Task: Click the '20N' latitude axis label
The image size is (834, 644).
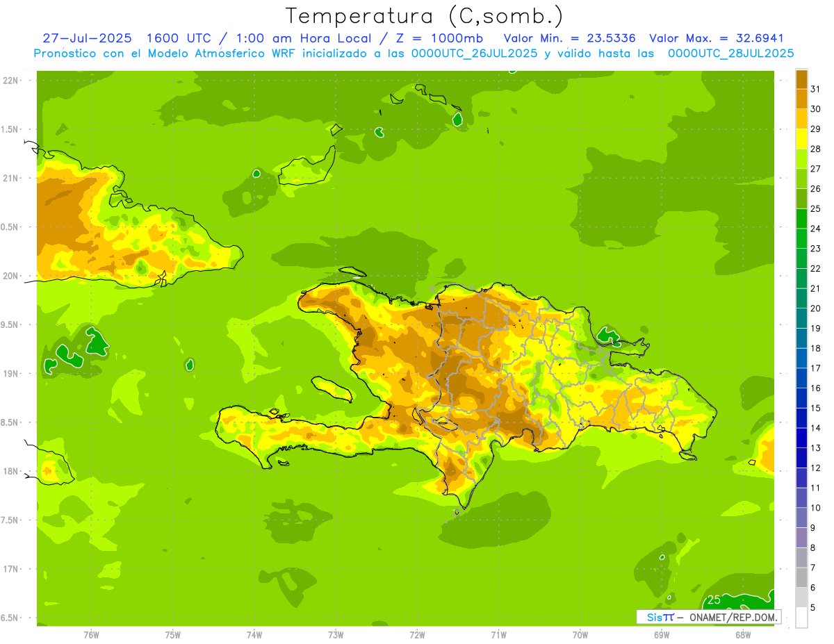Action: [11, 276]
